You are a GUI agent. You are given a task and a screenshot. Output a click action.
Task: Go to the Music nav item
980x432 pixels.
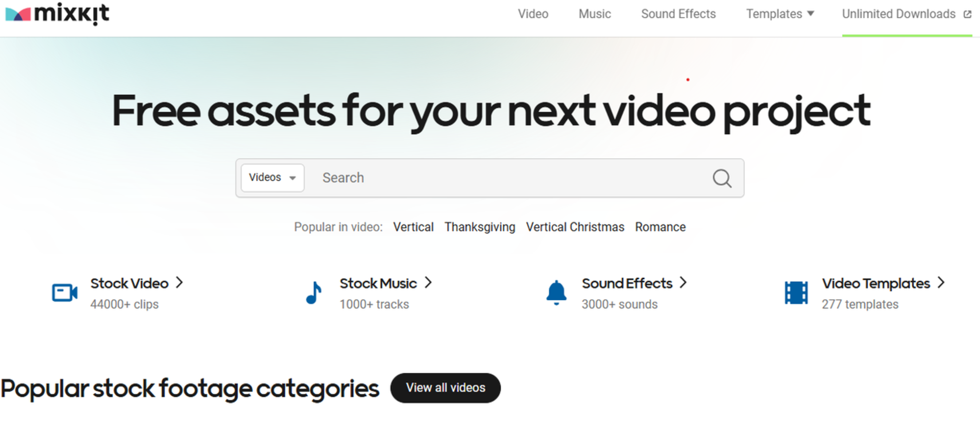[595, 14]
